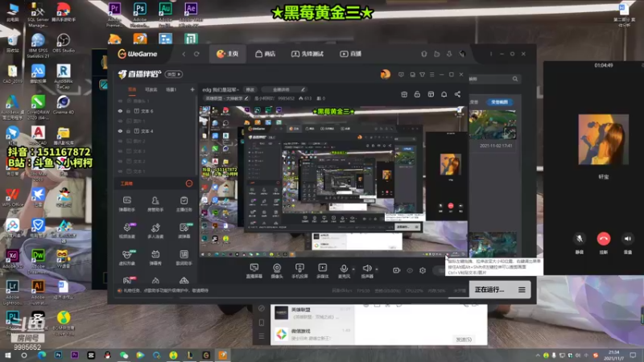Click the filter funnel icon in 直播伴侣 title bar

[x=422, y=75]
